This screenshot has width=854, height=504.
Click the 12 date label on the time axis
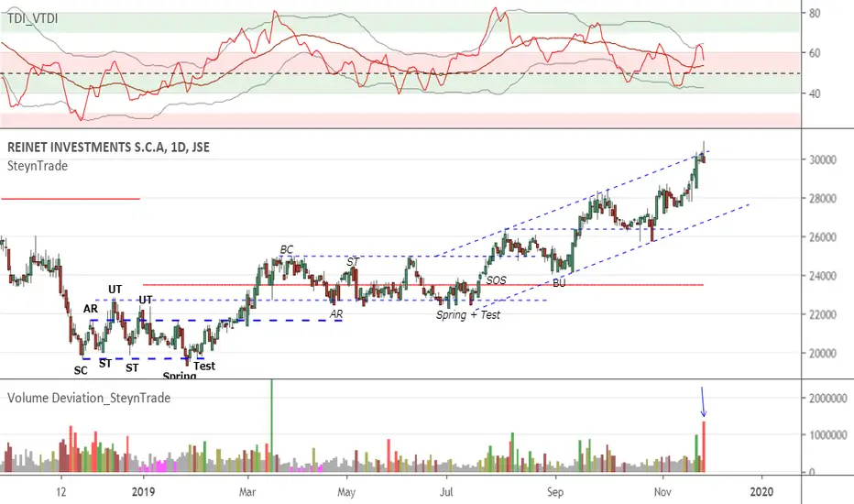click(61, 491)
